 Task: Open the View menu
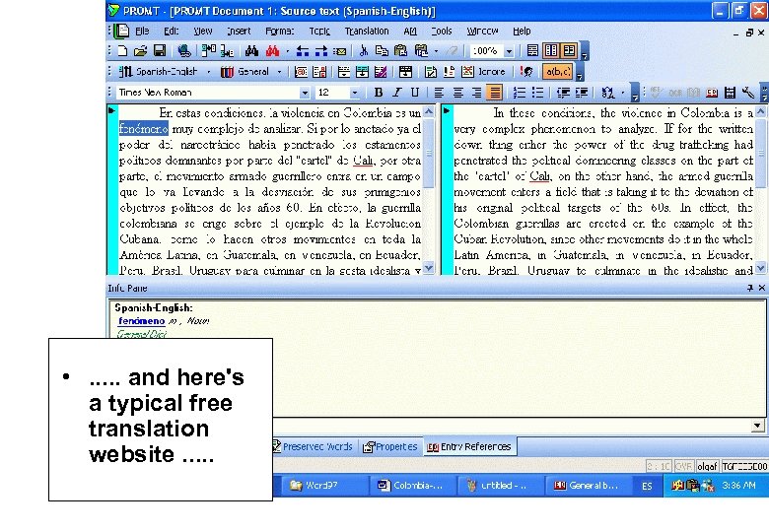202,31
